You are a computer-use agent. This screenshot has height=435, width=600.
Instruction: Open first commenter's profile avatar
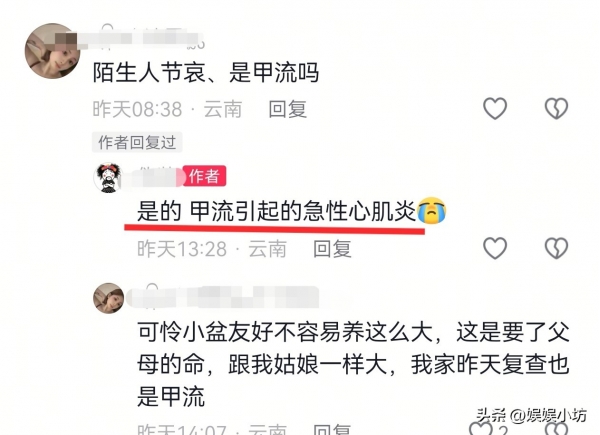(52, 51)
